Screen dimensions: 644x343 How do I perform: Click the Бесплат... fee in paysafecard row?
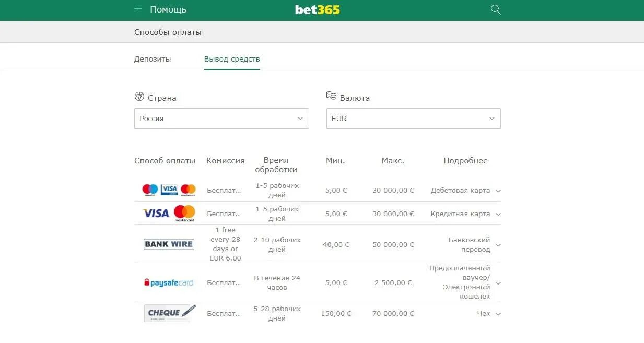coord(224,283)
